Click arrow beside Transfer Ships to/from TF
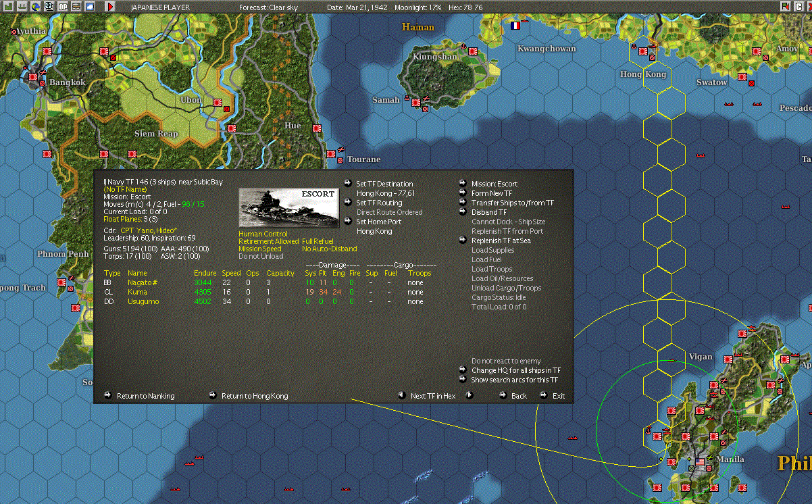 463,202
